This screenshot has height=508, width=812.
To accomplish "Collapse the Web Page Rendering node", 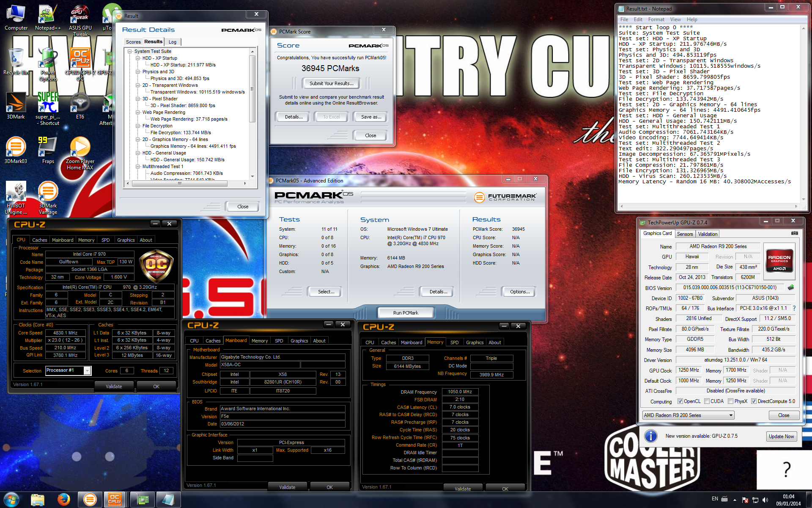I will pos(138,112).
